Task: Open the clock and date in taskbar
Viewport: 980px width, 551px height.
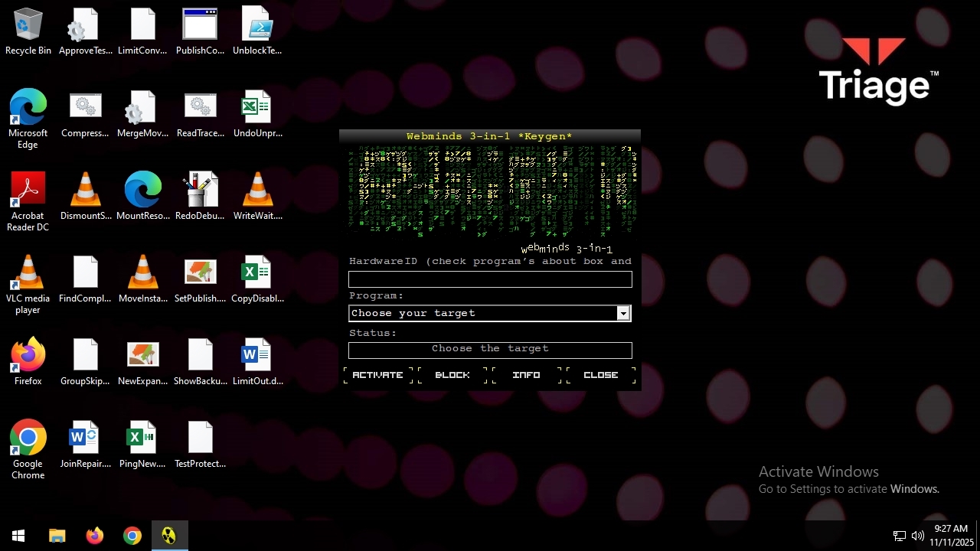Action: [950, 536]
